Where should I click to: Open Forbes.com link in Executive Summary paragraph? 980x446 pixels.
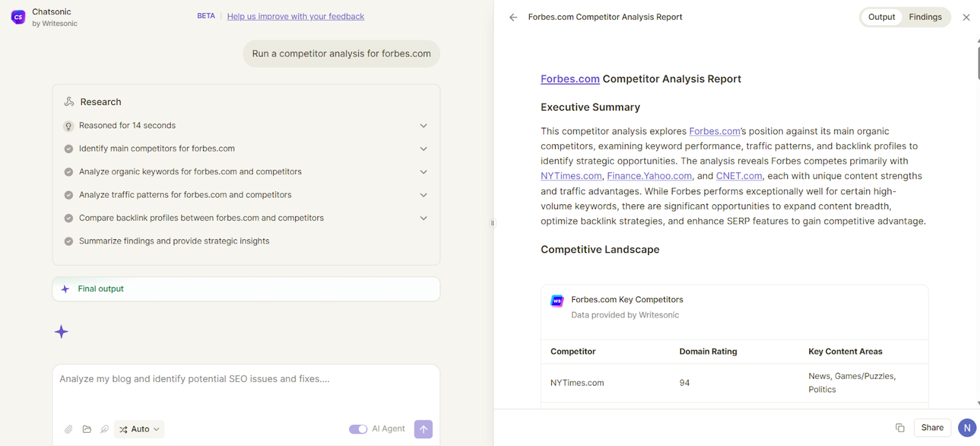click(714, 131)
